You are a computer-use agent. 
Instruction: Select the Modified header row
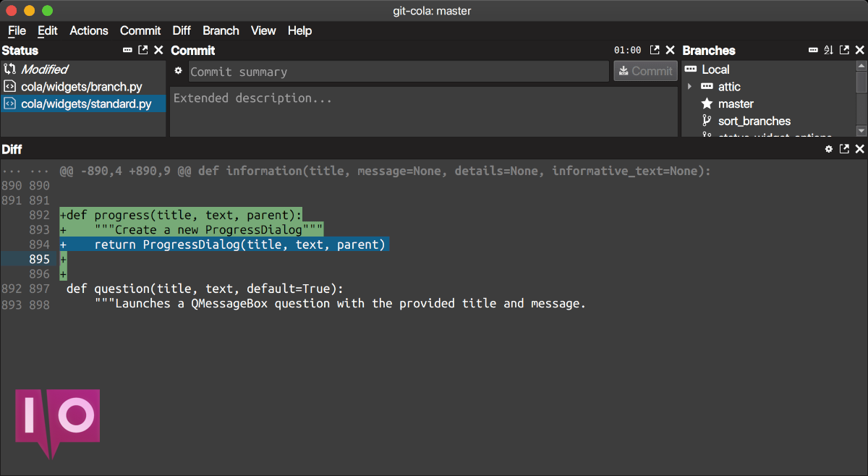point(83,69)
